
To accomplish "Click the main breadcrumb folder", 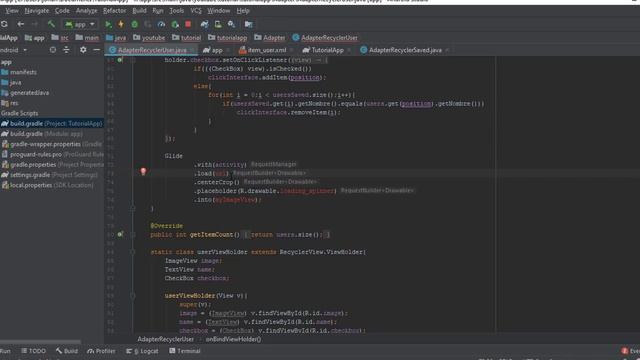I will (x=87, y=38).
